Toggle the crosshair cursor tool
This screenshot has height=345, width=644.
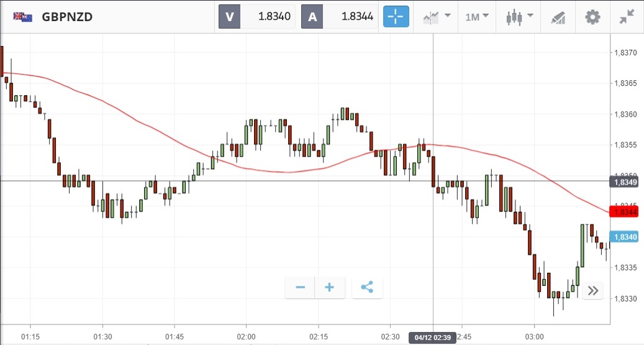tap(396, 17)
